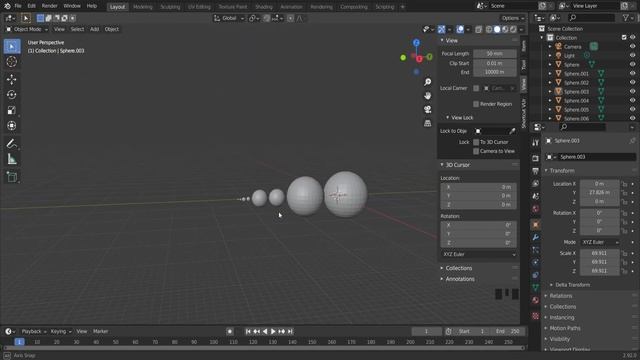Click the Focal Length slider field
Image resolution: width=640 pixels, height=360 pixels.
tap(495, 54)
